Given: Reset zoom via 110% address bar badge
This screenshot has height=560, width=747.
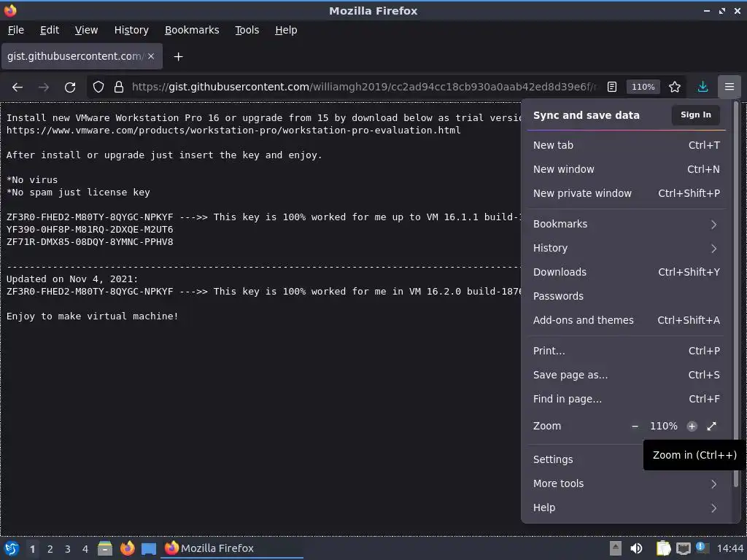Looking at the screenshot, I should click(643, 87).
